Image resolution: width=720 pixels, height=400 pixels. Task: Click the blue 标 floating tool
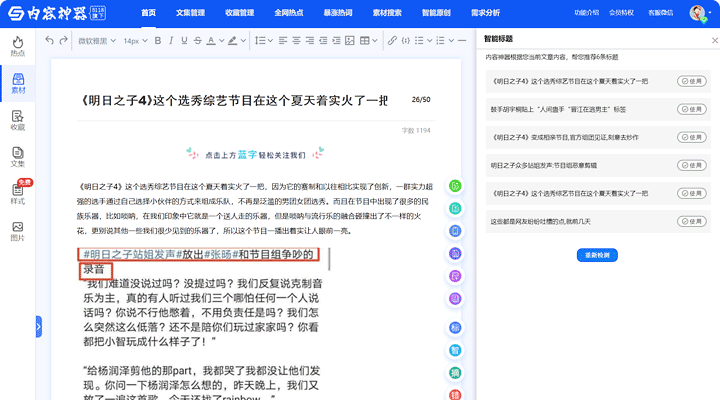coord(455,327)
